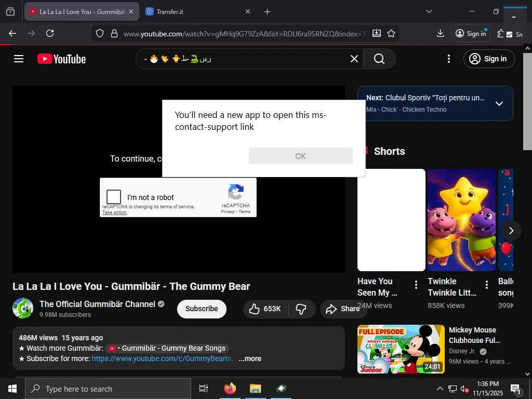Viewport: 532px width, 399px height.
Task: Reload the page with refresh icon
Action: (50, 33)
